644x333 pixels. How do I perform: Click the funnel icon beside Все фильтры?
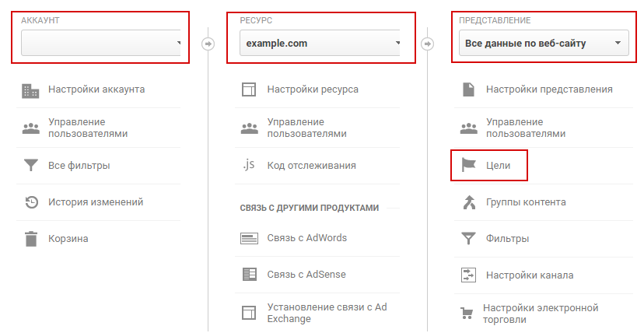click(31, 166)
